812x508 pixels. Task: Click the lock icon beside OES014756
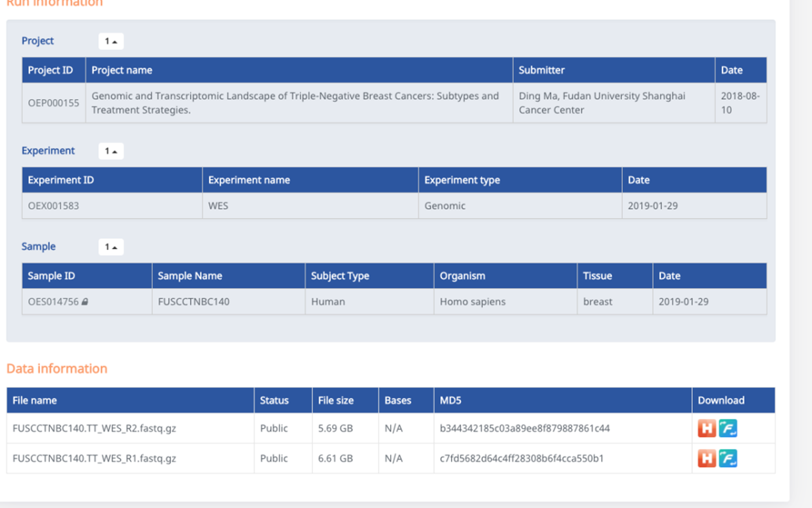click(x=85, y=302)
